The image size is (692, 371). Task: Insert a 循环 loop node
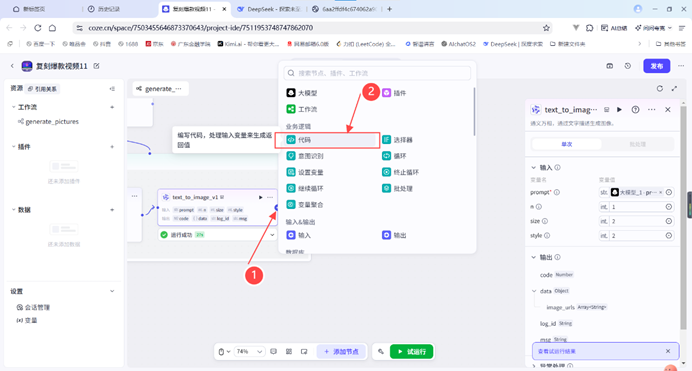[394, 156]
